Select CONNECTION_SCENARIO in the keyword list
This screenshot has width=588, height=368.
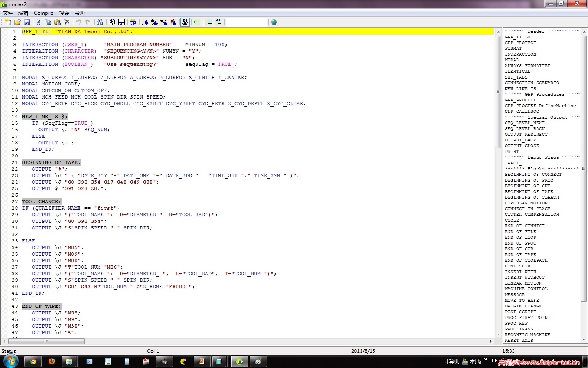(532, 83)
